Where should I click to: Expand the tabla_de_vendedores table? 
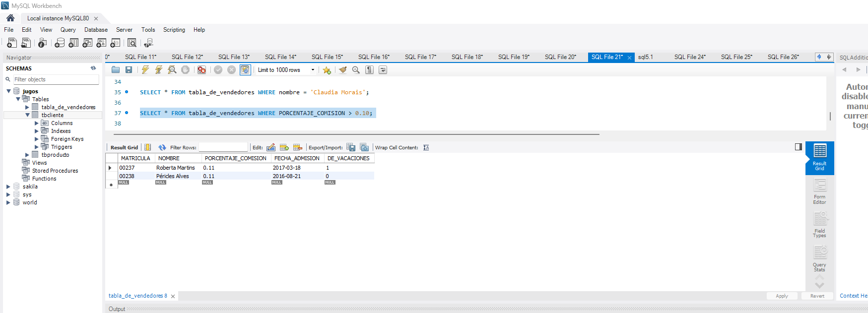(x=27, y=107)
